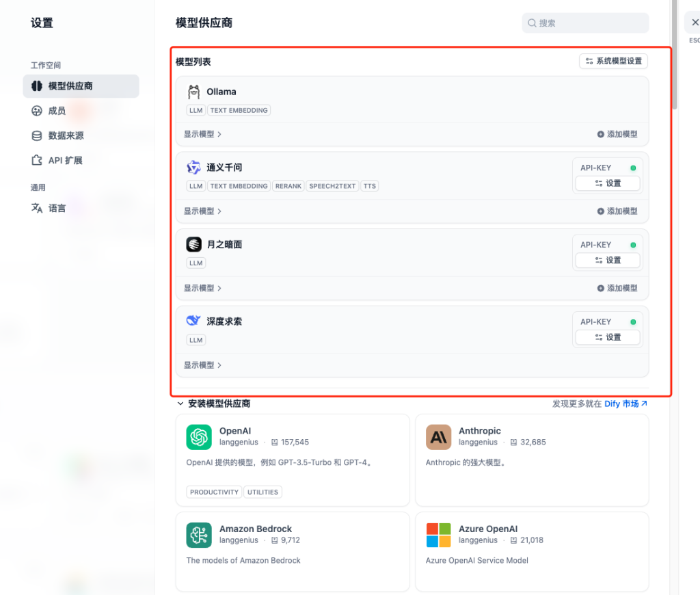This screenshot has width=700, height=595.
Task: Click 深度求索 API-KEY green status dot
Action: [x=633, y=322]
